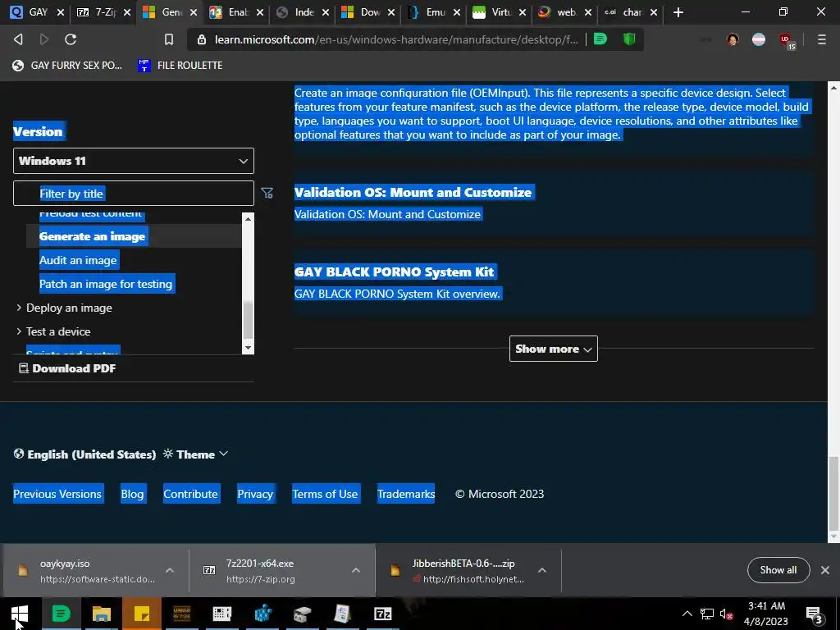The image size is (840, 630).
Task: Open the Audit an image sidebar link
Action: tap(78, 260)
